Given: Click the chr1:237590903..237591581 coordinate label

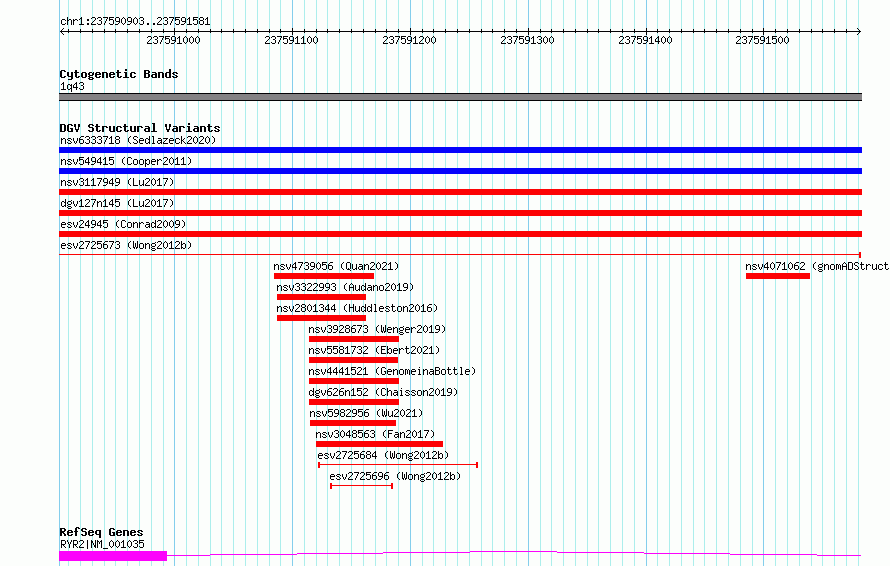Looking at the screenshot, I should coord(135,21).
